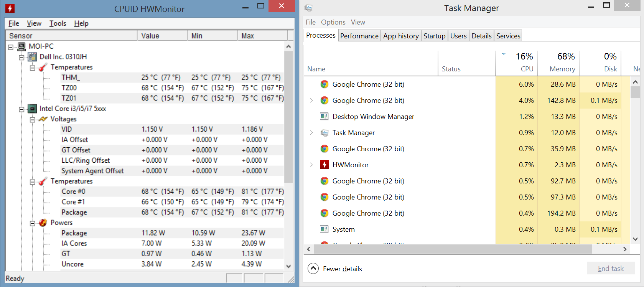Collapse the Powers node

pos(32,223)
